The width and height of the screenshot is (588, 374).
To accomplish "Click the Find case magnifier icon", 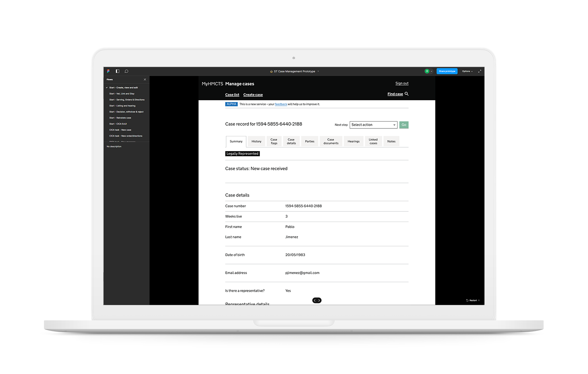I will tap(407, 94).
